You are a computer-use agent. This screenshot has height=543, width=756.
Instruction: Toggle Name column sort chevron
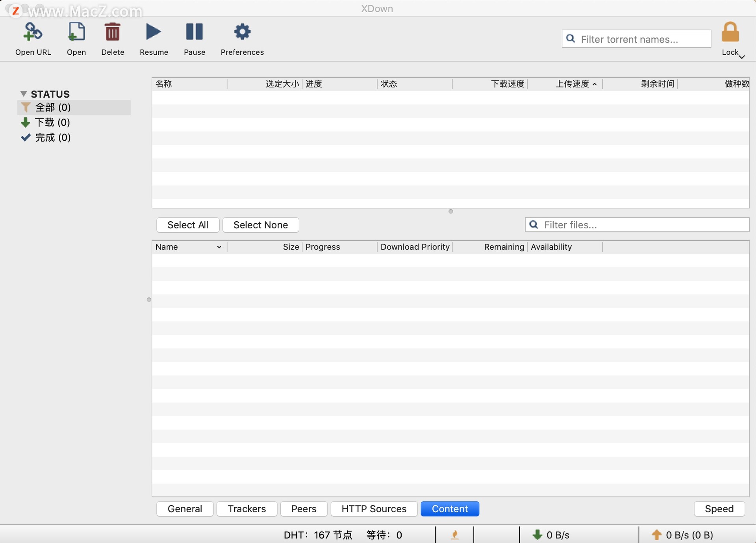tap(219, 247)
